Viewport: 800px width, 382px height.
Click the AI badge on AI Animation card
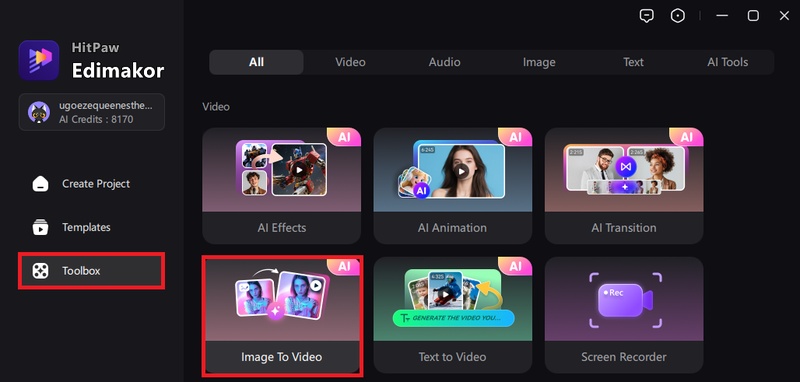point(515,138)
